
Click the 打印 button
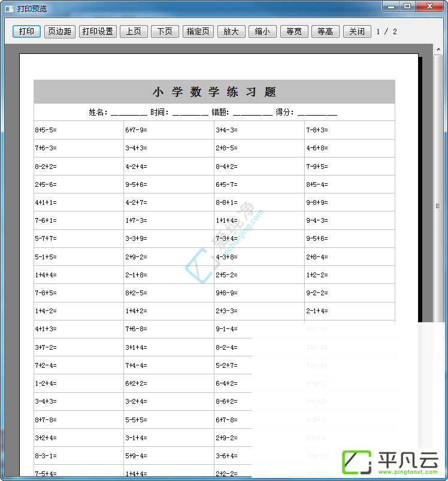tap(26, 31)
